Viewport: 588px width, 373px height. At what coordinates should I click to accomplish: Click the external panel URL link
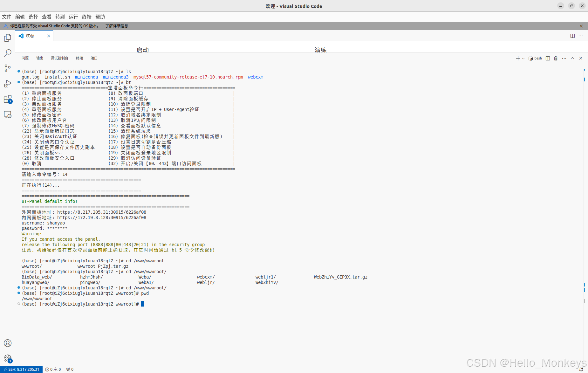tap(102, 212)
